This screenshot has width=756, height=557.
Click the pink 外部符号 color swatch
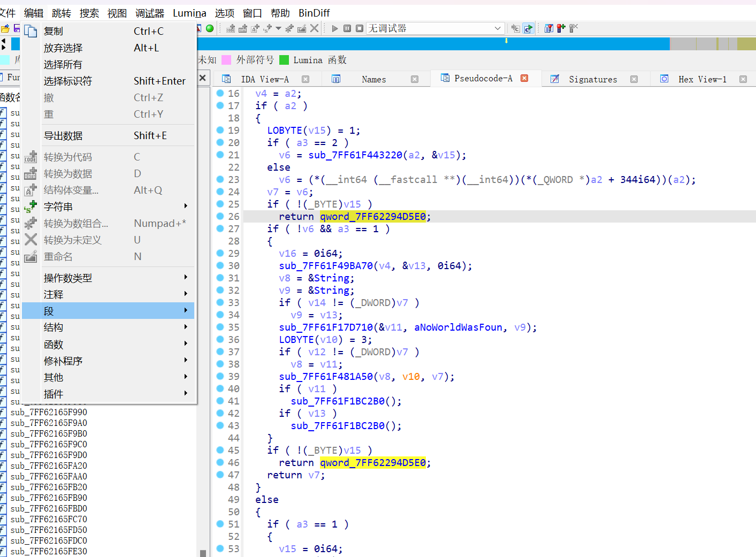[x=226, y=60]
